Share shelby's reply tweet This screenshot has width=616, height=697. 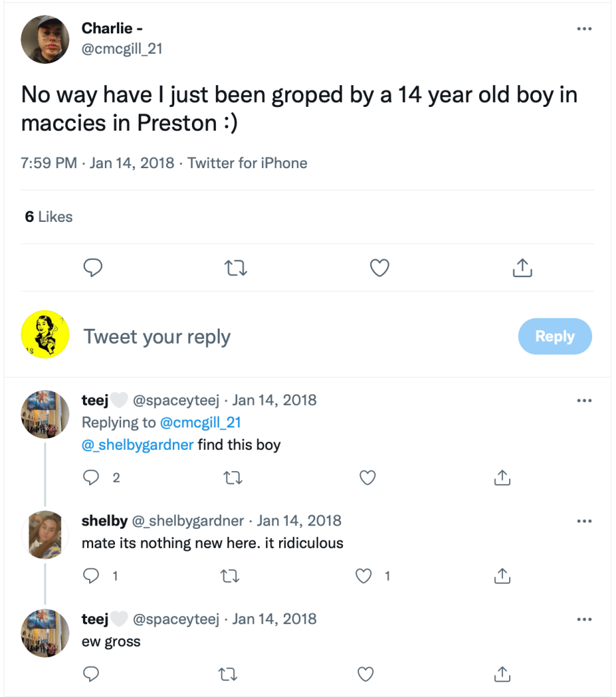coord(502,576)
